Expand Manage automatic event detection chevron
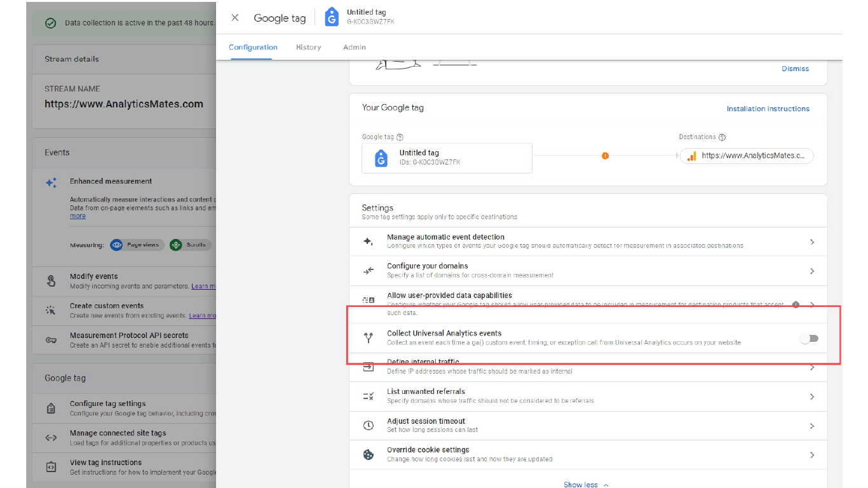 812,241
